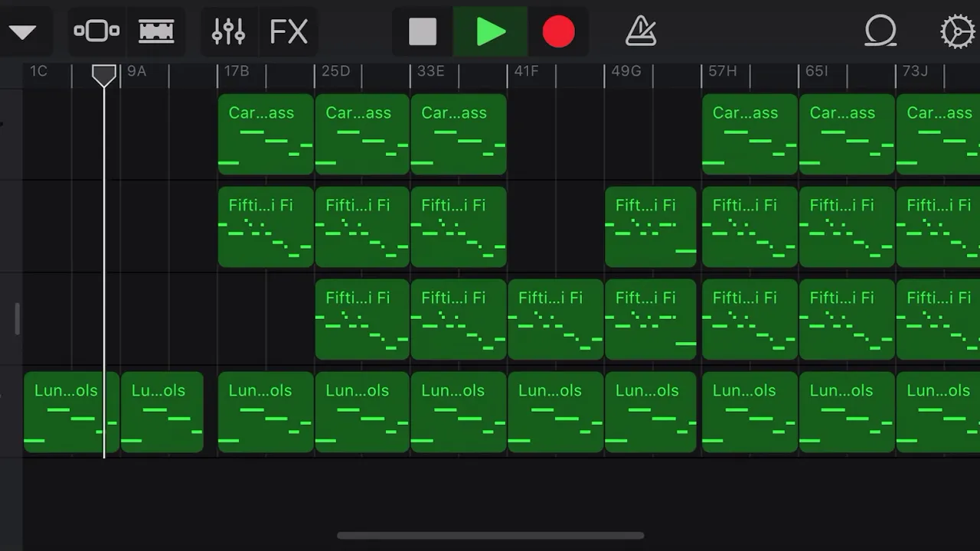Select the Car...ass region at bar 65
Viewport: 980px width, 551px height.
(847, 135)
